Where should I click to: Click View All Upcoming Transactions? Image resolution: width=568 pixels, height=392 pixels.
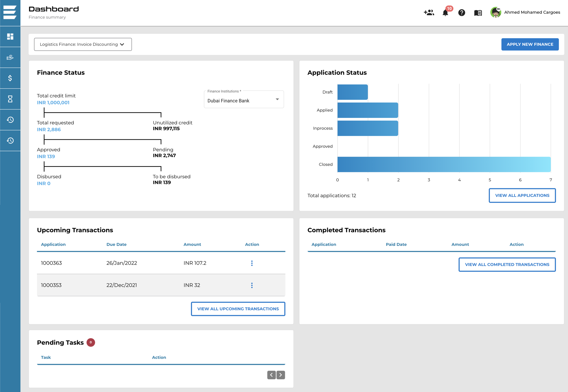pos(238,309)
